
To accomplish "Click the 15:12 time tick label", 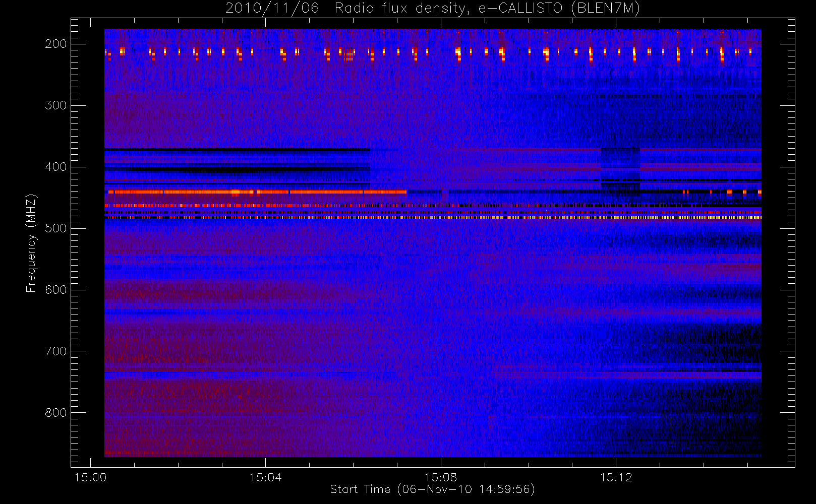I will point(616,477).
